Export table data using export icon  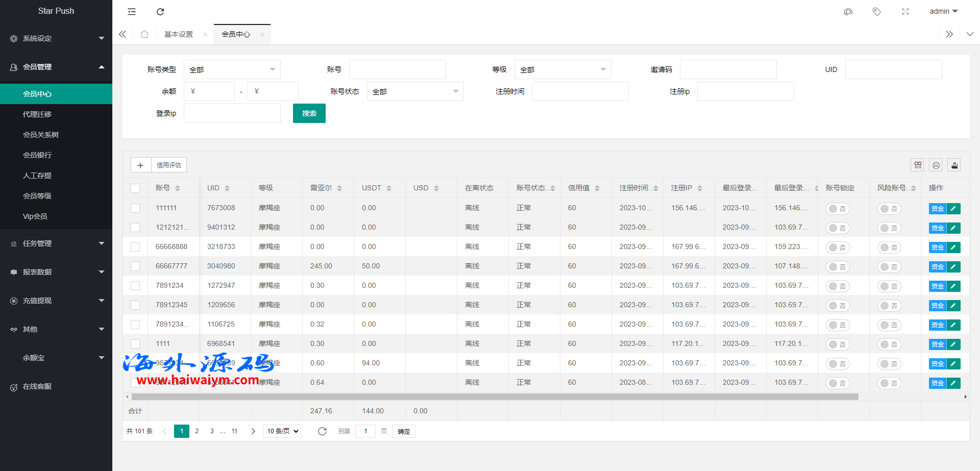pyautogui.click(x=954, y=165)
